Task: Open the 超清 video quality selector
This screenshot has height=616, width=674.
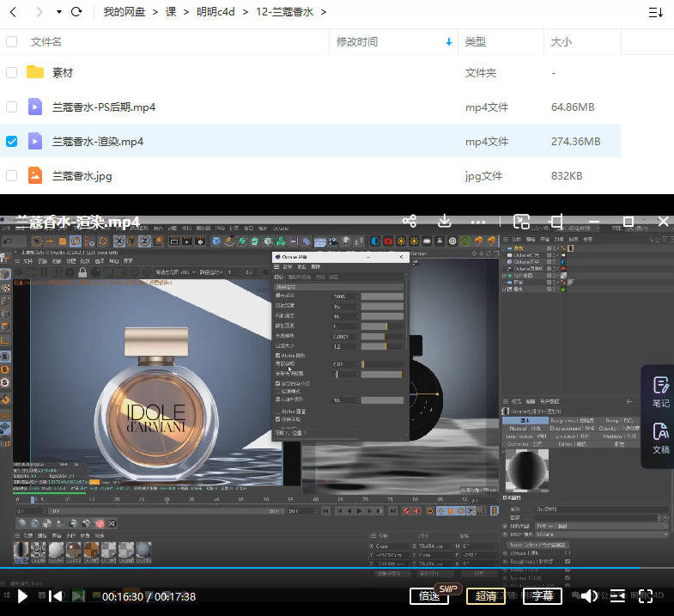Action: click(485, 596)
